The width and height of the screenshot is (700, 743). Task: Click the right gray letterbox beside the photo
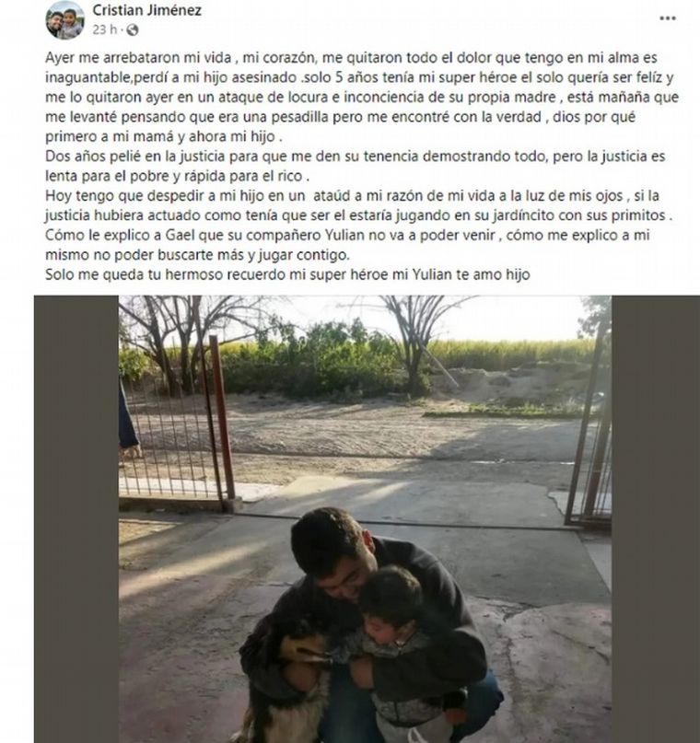click(x=656, y=519)
